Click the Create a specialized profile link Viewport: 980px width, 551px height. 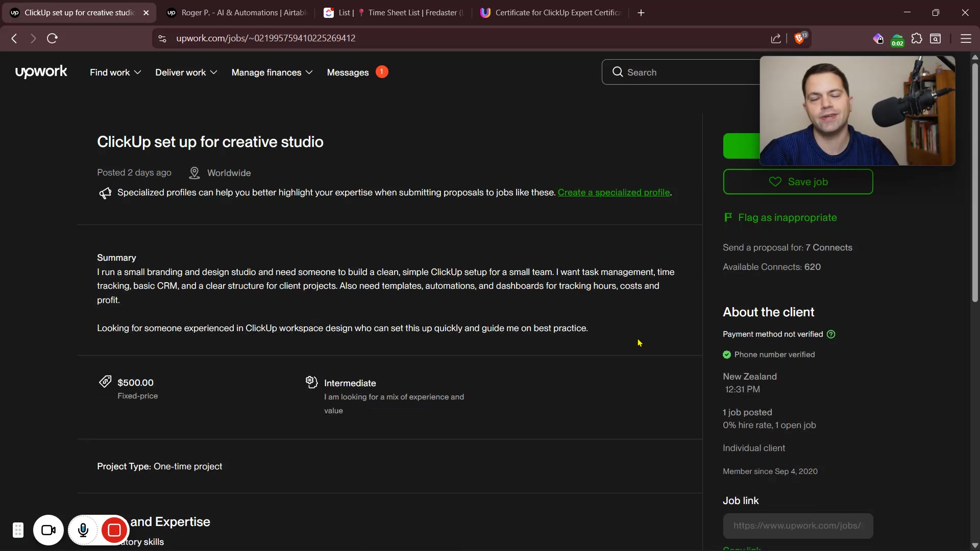[x=614, y=192]
